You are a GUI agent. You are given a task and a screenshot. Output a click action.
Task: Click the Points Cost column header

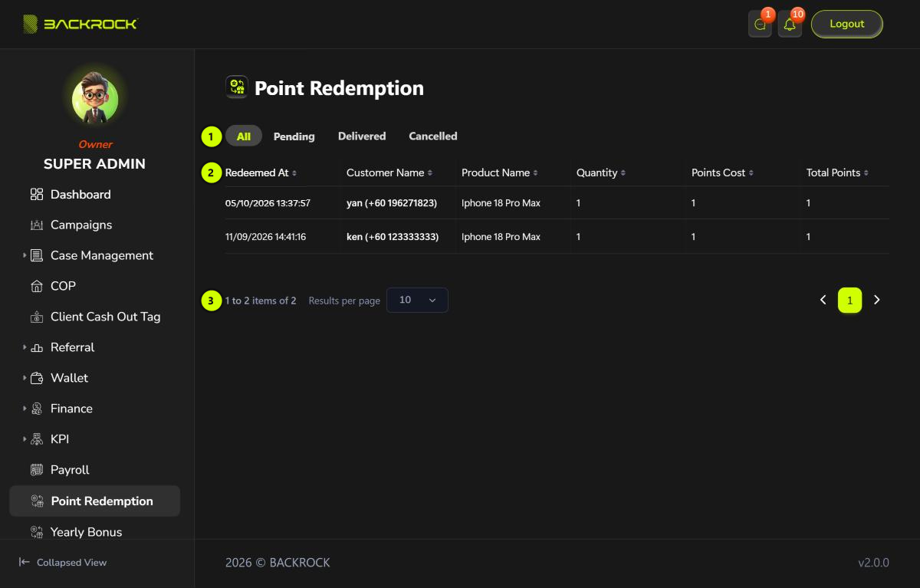coord(718,173)
